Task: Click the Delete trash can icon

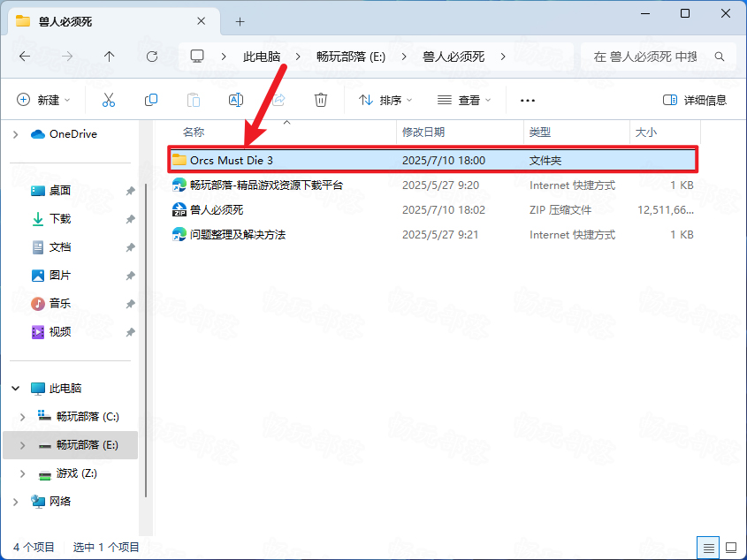Action: pos(321,100)
